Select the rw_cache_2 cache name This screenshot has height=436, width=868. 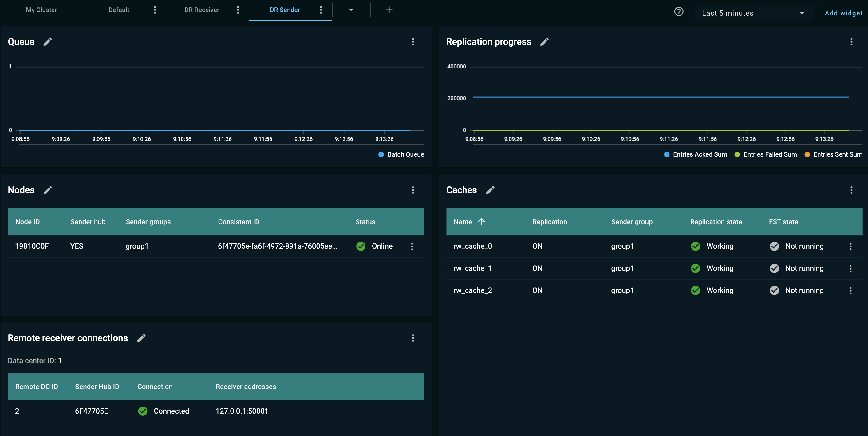pos(472,290)
